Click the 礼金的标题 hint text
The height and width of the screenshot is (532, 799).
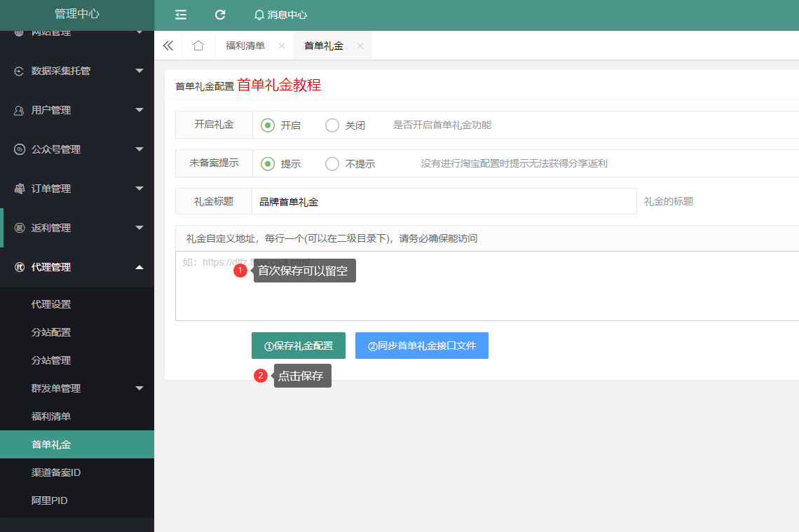click(669, 201)
